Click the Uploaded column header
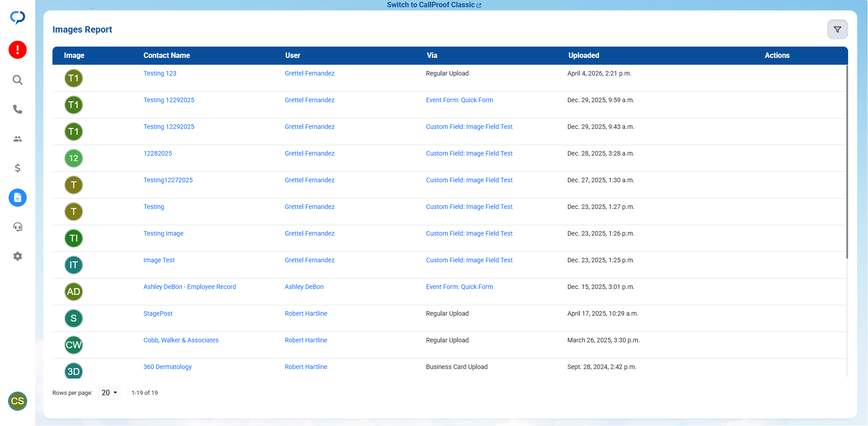868x426 pixels. (x=584, y=55)
